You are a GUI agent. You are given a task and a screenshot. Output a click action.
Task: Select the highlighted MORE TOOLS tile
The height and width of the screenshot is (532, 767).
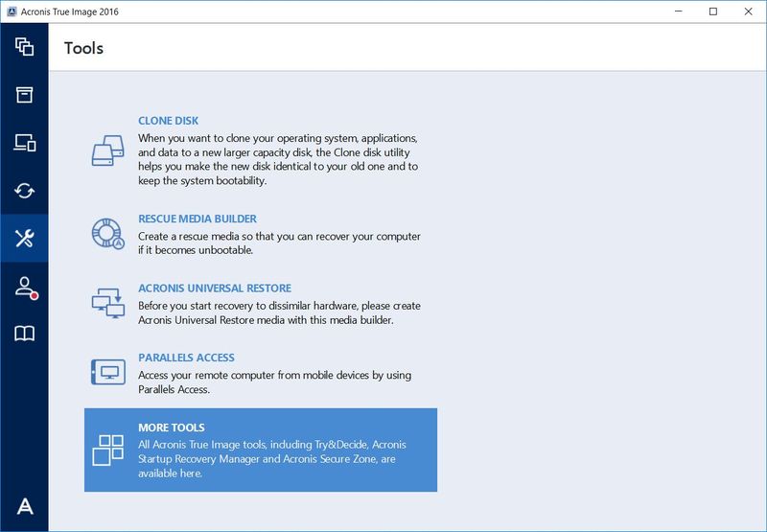(260, 450)
